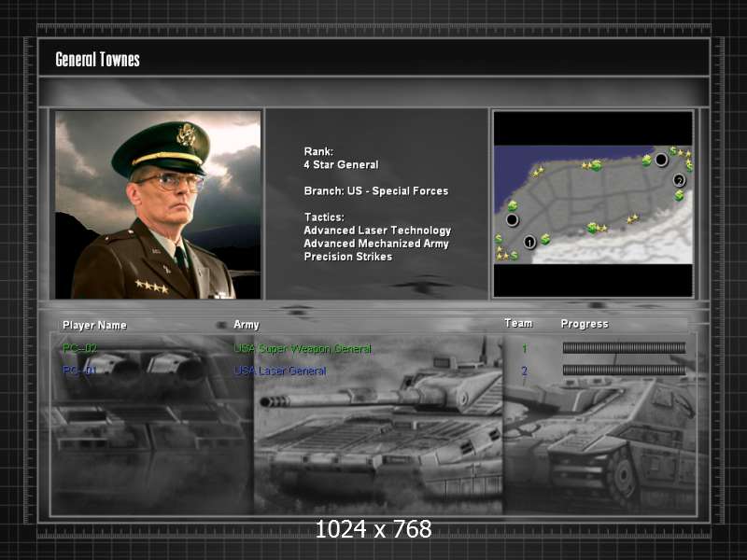Click the supply cash icon below marker 2

tap(679, 195)
